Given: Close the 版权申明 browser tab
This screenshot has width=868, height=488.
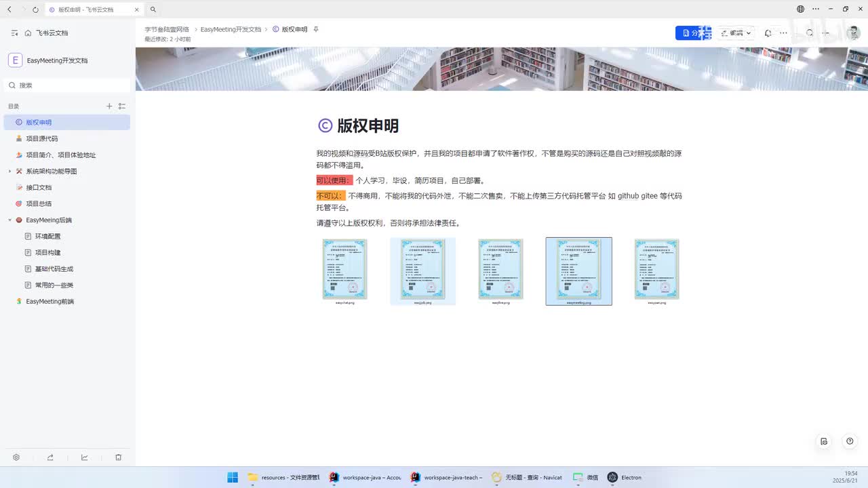Looking at the screenshot, I should [x=136, y=9].
